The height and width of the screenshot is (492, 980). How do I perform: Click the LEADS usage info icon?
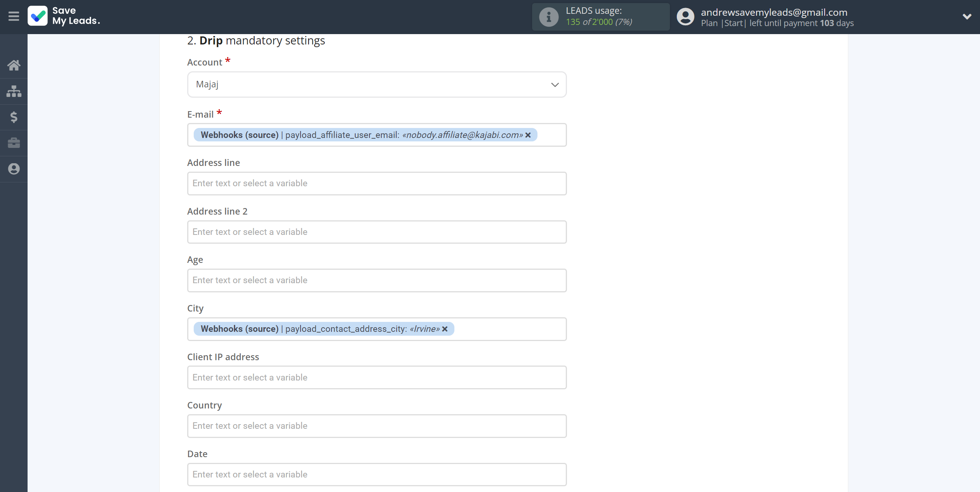click(x=549, y=17)
